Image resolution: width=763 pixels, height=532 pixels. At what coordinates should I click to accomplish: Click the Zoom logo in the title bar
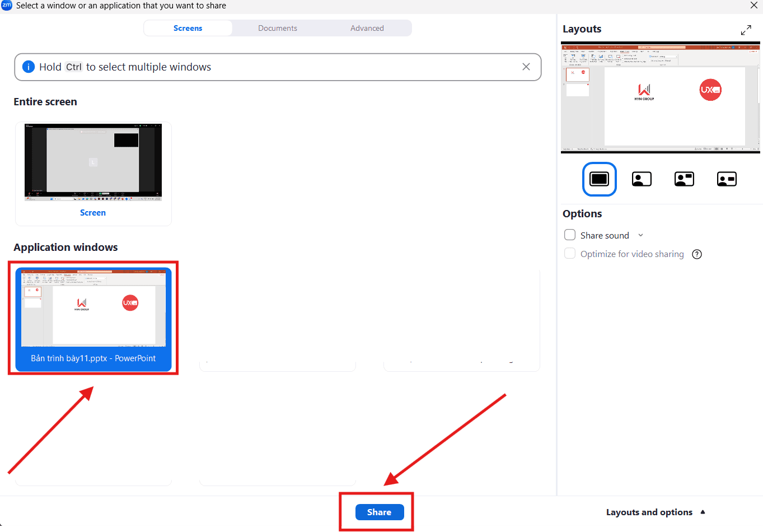click(6, 5)
